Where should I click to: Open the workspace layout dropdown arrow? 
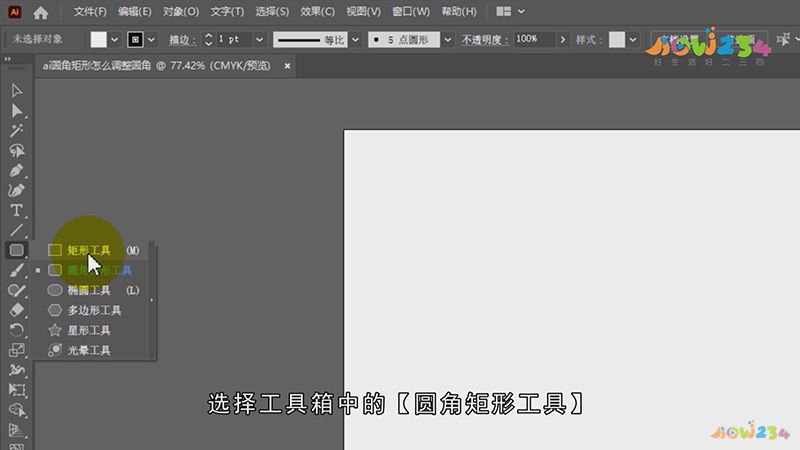(x=521, y=11)
